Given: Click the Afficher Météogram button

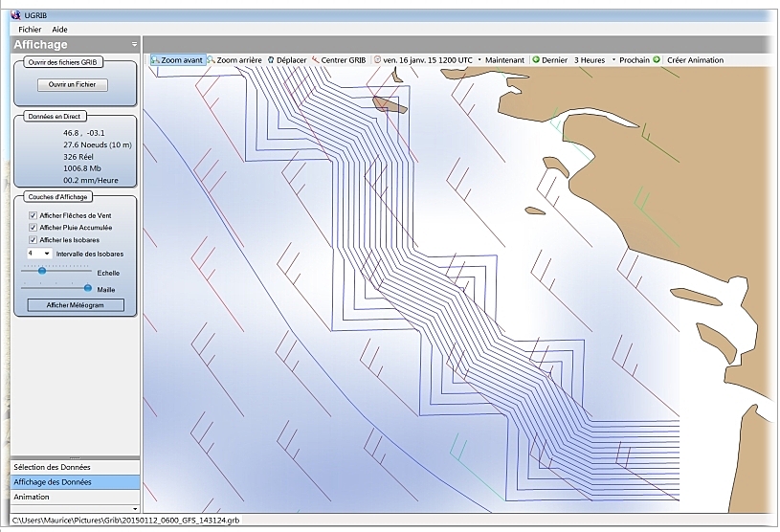Looking at the screenshot, I should (76, 305).
